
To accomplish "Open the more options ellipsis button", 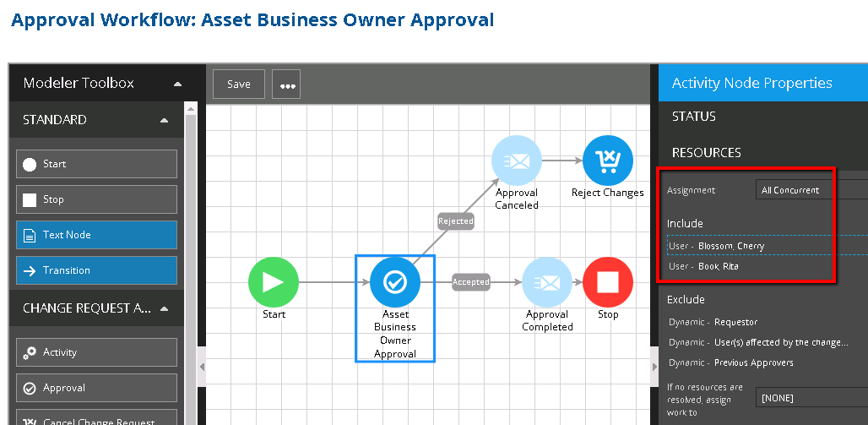I will click(287, 85).
